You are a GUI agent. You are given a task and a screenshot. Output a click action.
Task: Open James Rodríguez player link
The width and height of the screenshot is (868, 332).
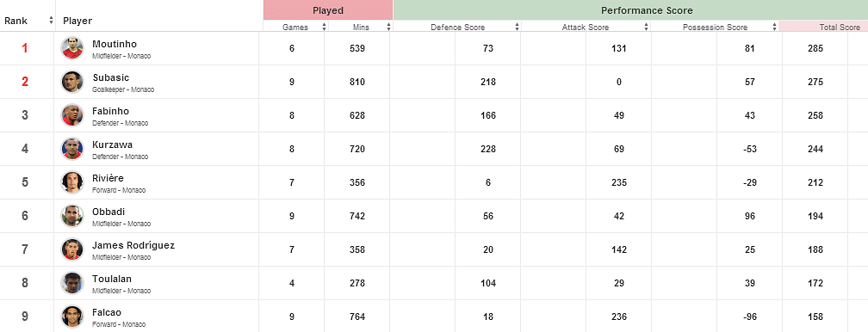click(x=133, y=246)
